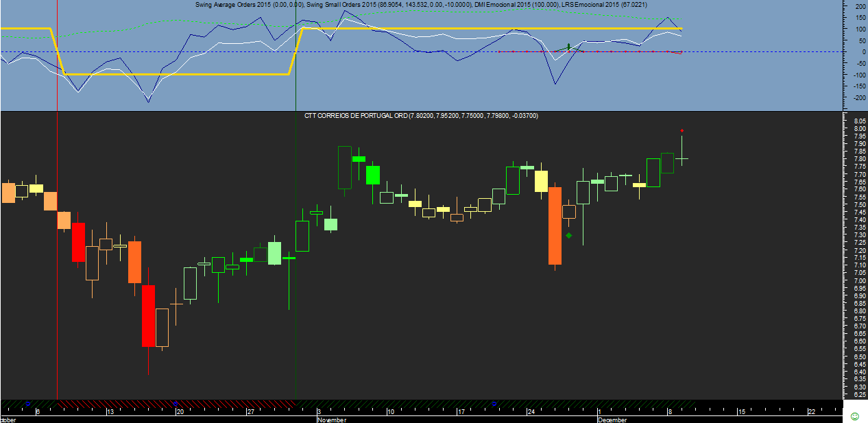
Task: Select the CTT CORREIOS DE PORTUGAL ORD title
Action: point(356,116)
